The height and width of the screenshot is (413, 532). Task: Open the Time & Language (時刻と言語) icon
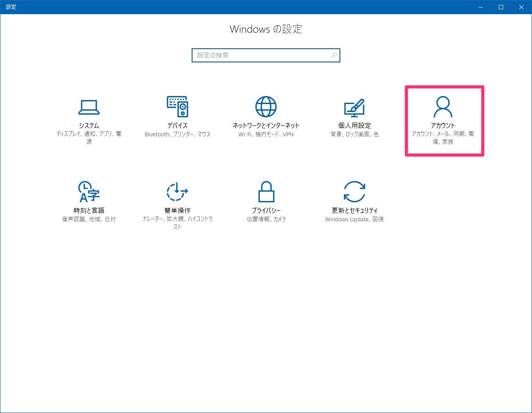(x=89, y=191)
